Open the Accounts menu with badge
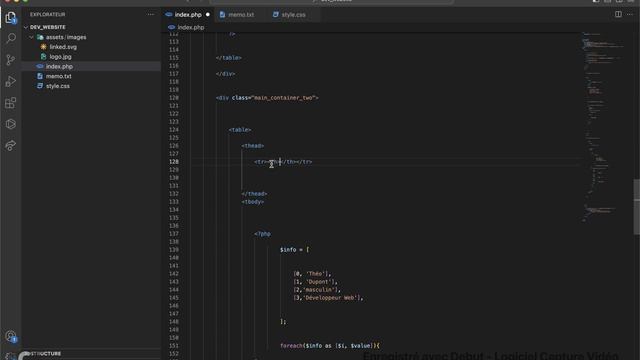 click(x=11, y=336)
